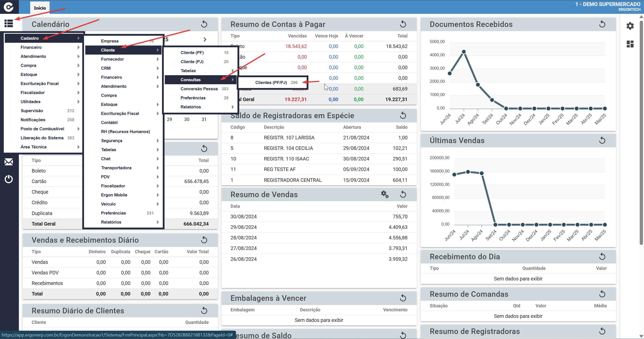
Task: Expand the Área Técnica menu
Action: point(44,147)
